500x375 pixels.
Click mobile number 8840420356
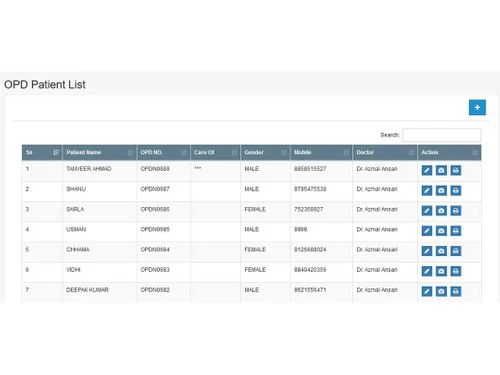tap(310, 270)
